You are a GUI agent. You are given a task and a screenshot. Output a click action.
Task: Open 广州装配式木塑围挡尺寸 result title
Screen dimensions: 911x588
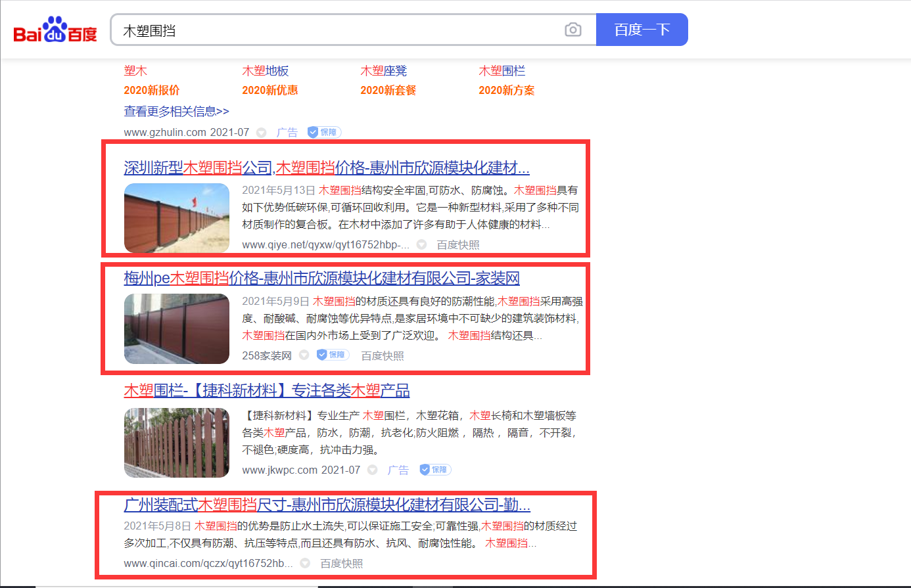(327, 505)
